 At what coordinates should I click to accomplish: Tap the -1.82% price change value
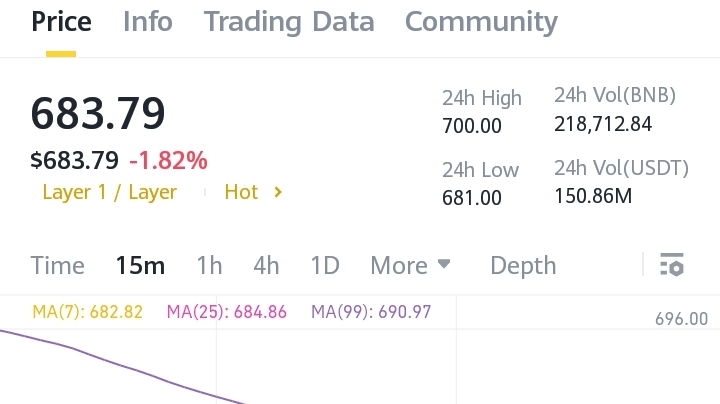(x=168, y=160)
